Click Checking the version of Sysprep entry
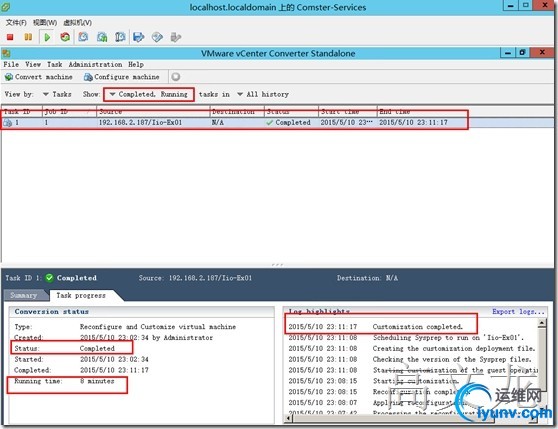 (x=410, y=359)
